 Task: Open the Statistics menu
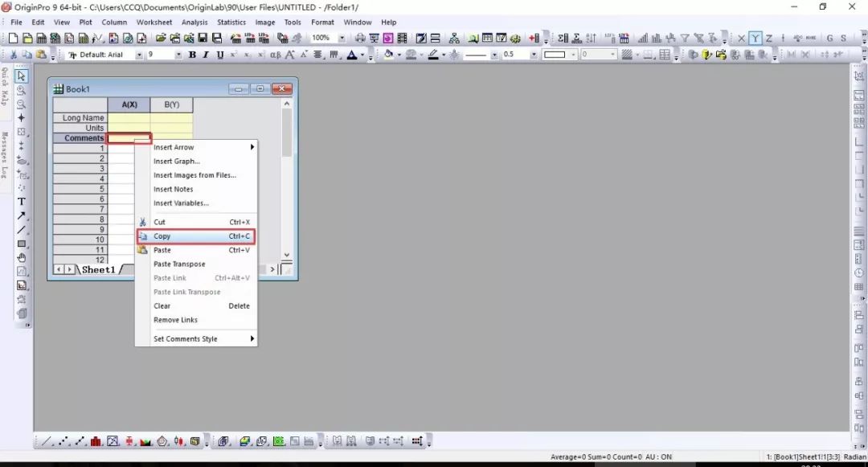pyautogui.click(x=231, y=23)
